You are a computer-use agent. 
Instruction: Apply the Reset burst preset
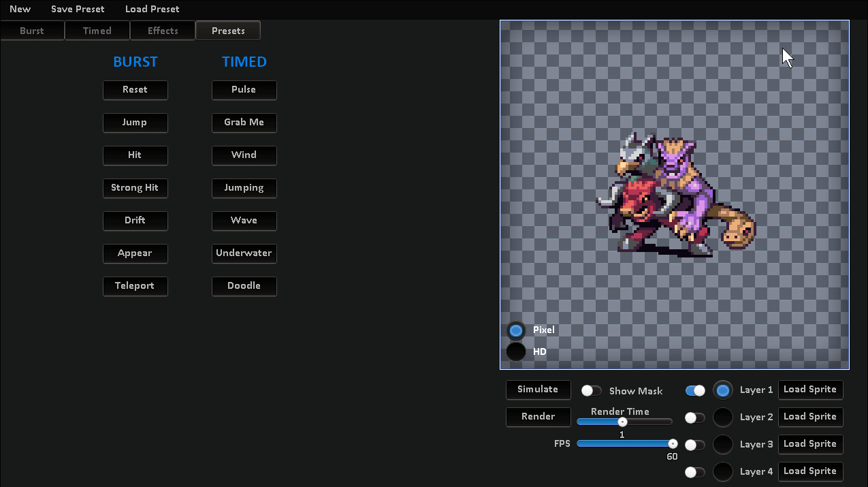click(x=135, y=90)
